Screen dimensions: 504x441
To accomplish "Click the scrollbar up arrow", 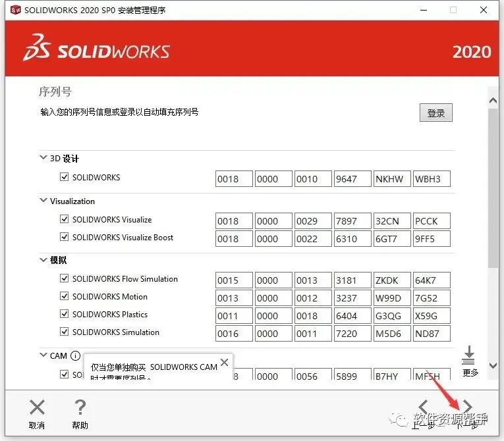I will (x=493, y=101).
